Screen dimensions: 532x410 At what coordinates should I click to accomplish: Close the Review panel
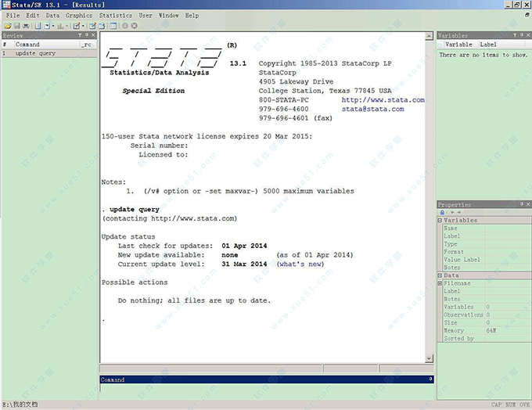(93, 35)
